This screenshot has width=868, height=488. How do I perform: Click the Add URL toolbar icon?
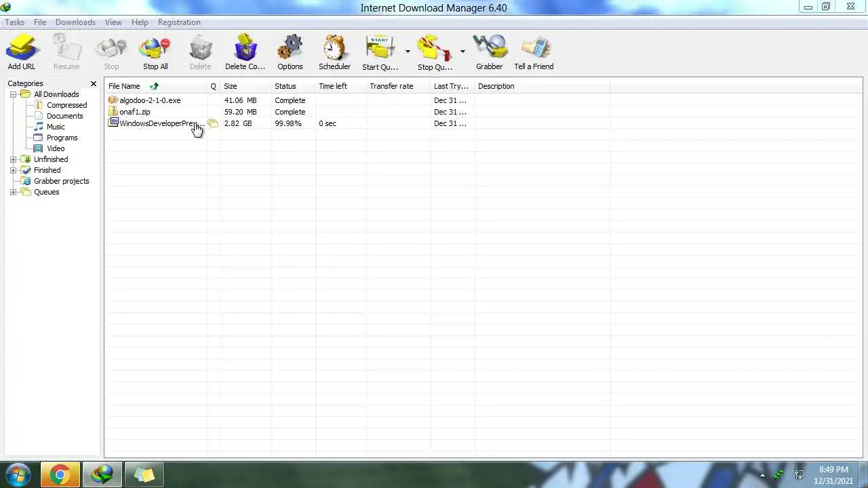(x=22, y=47)
